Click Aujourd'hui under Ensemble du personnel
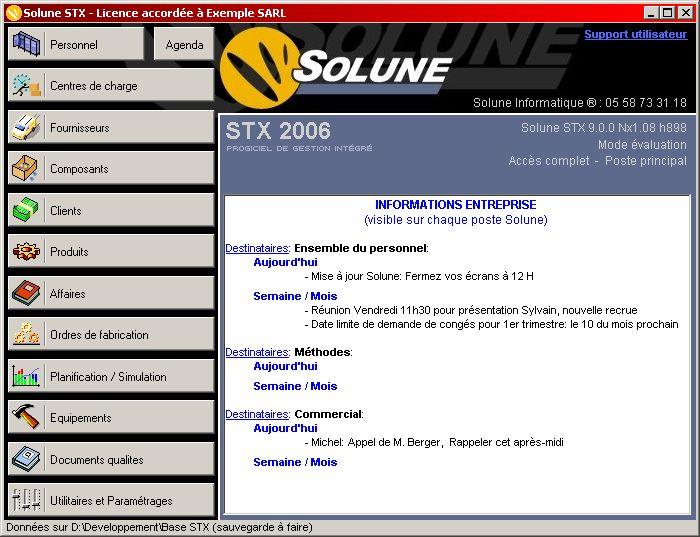700x537 pixels. 285,262
